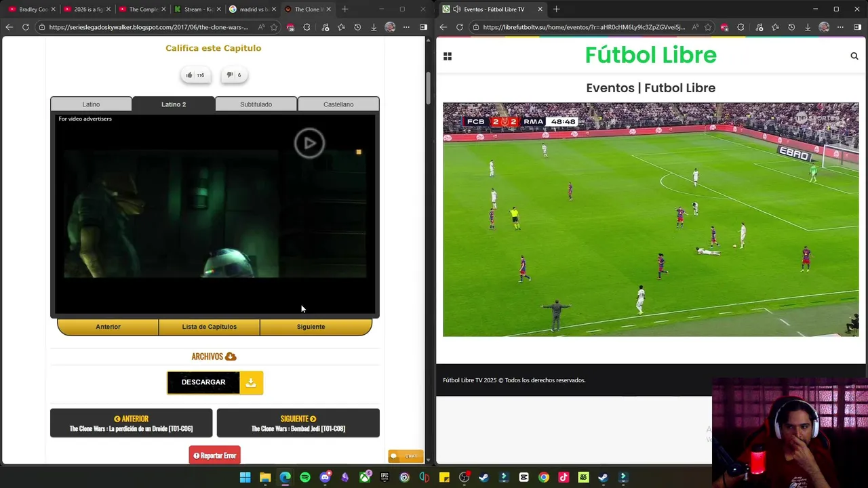Viewport: 868px width, 488px height.
Task: Select the Latino tab
Action: pos(91,104)
